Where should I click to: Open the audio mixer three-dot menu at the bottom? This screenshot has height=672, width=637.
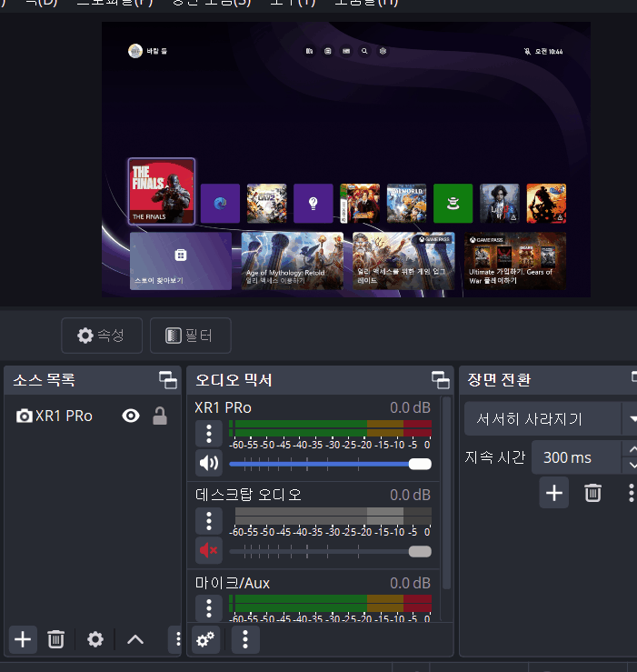[245, 639]
